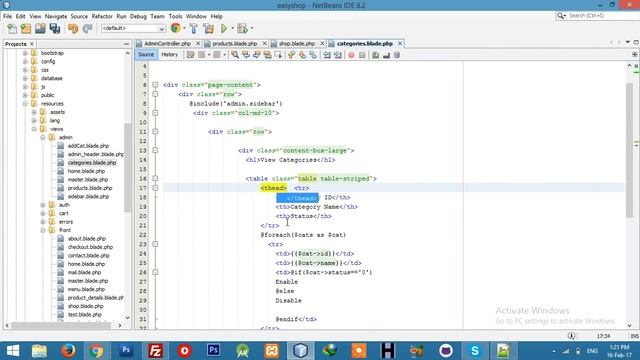Expand the bootstrap folder node
Image resolution: width=640 pixels, height=360 pixels.
point(25,53)
